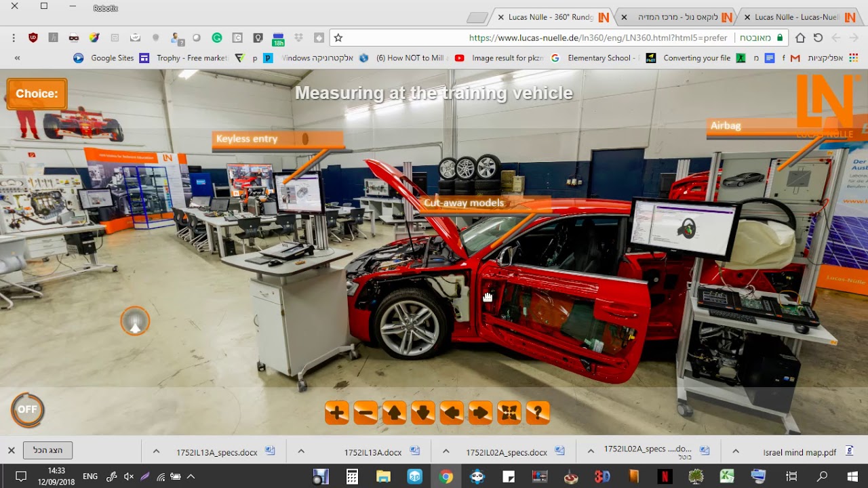Open the Action Center notifications icon
Image resolution: width=868 pixels, height=488 pixels.
point(20,476)
